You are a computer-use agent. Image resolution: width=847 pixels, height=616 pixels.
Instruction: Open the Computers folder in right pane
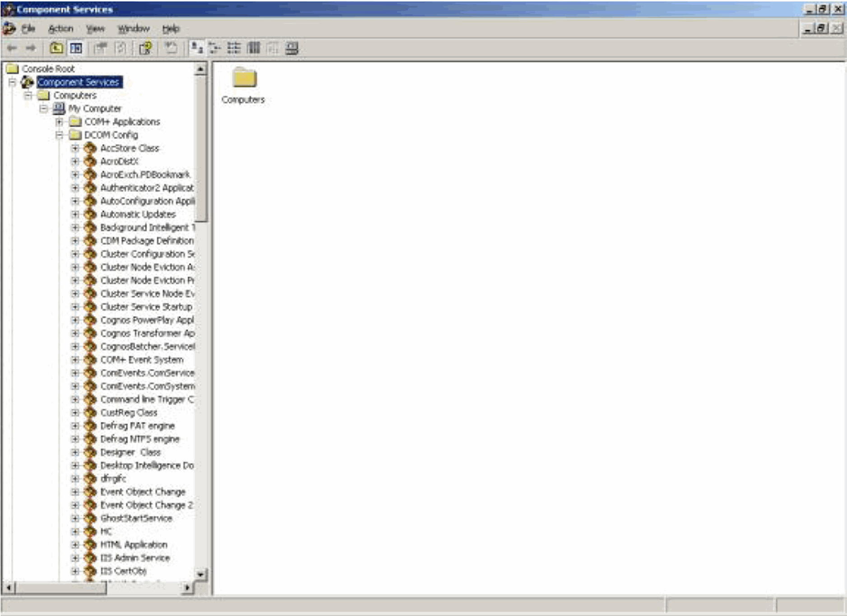(x=244, y=86)
